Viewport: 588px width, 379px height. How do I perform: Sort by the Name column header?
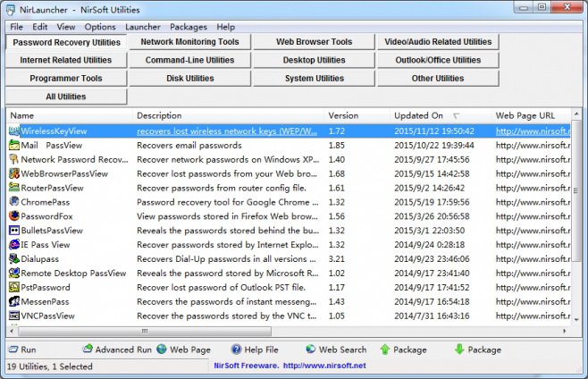(70, 115)
